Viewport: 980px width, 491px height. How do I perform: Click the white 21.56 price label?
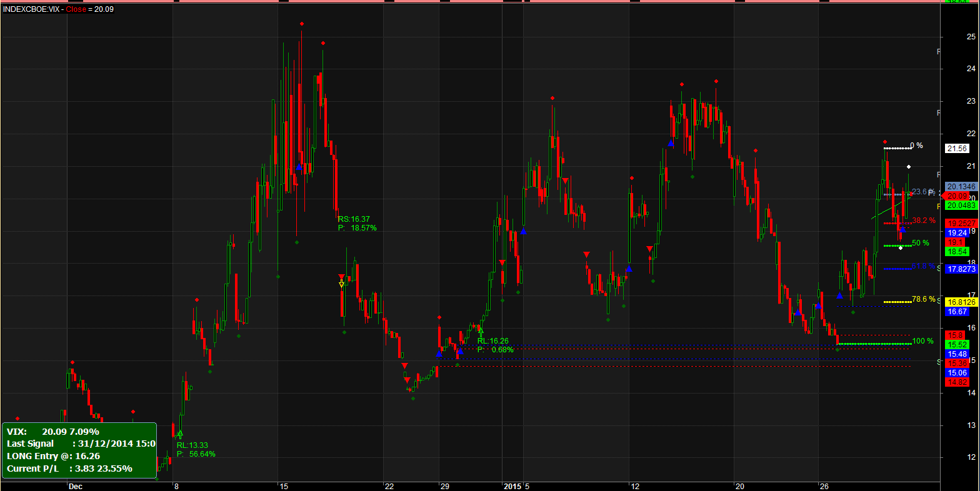(x=957, y=149)
